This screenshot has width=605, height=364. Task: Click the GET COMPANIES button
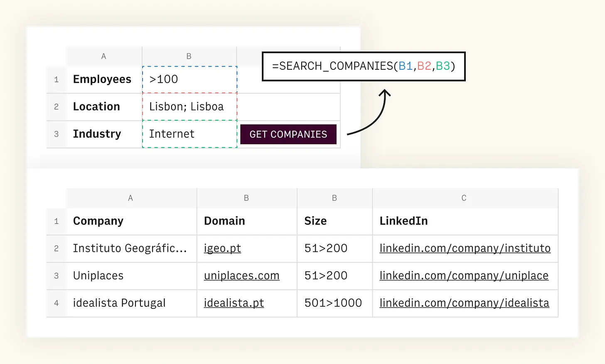pyautogui.click(x=288, y=134)
